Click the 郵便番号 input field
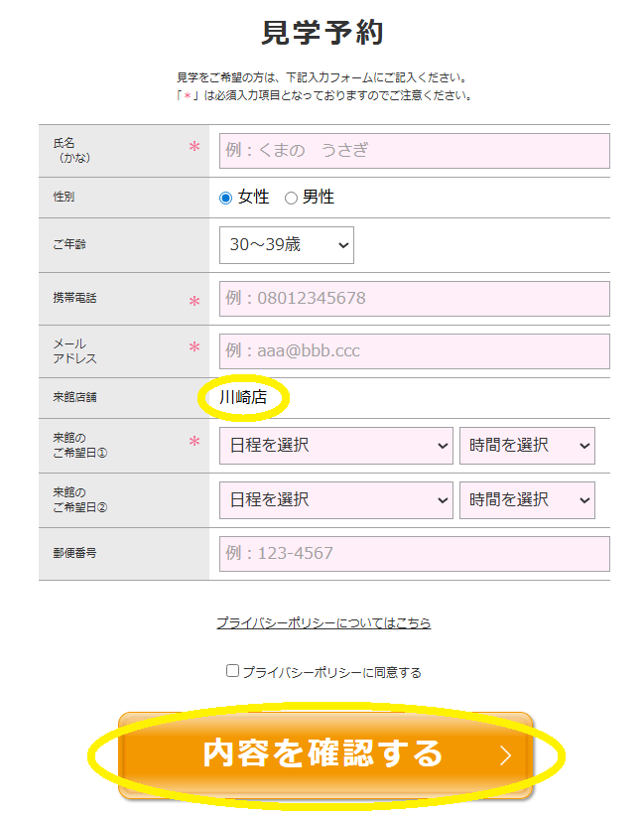This screenshot has width=644, height=818. click(414, 554)
